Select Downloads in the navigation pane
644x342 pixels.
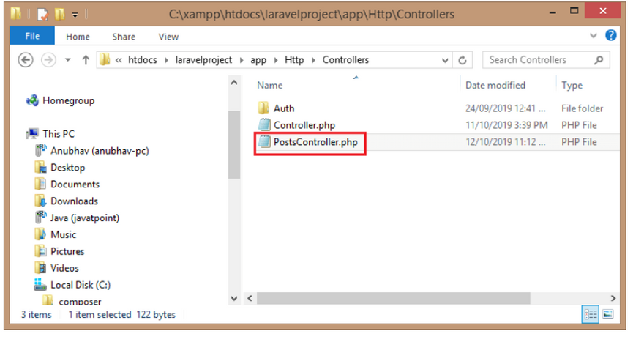[x=74, y=201]
